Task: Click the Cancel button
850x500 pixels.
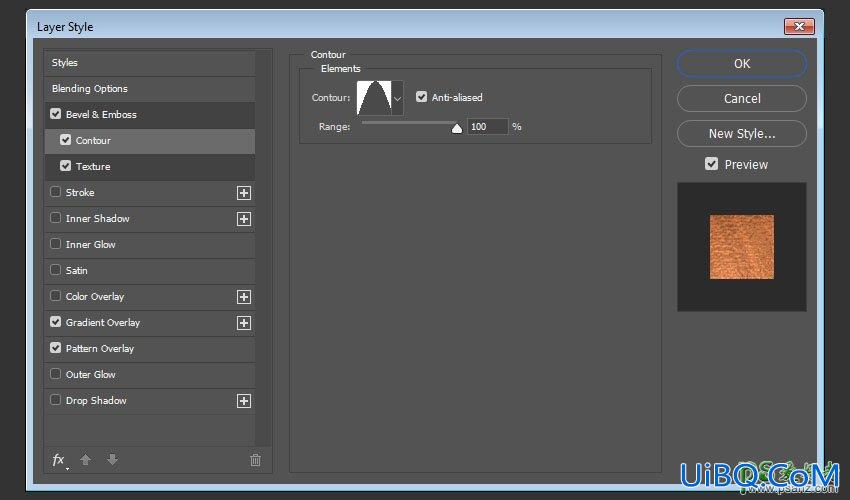Action: [x=742, y=99]
